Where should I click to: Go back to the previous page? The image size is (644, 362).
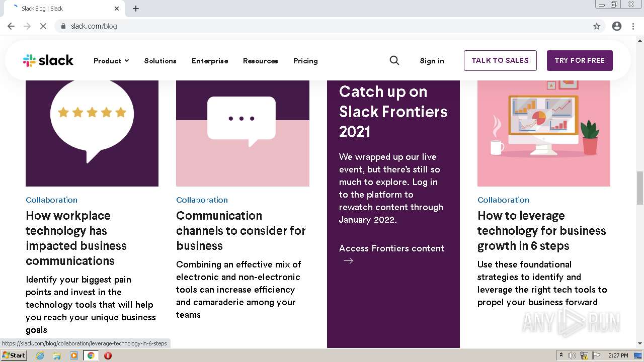11,26
